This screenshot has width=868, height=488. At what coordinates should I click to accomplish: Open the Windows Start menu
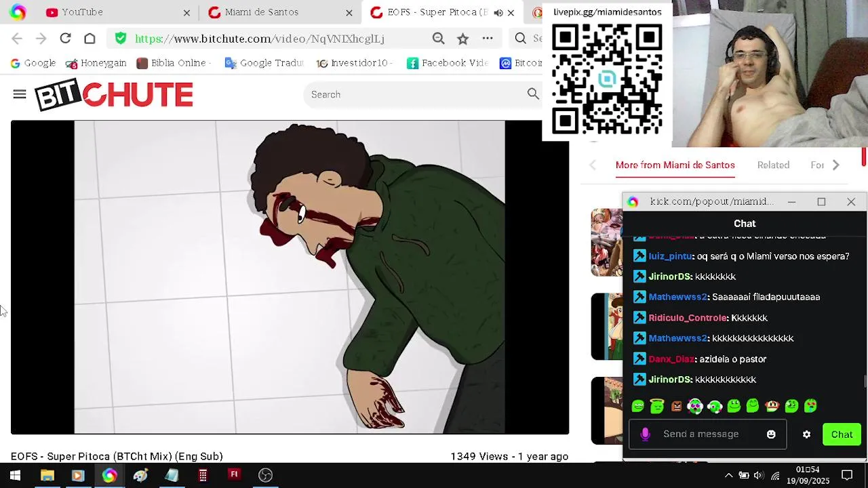tap(15, 475)
